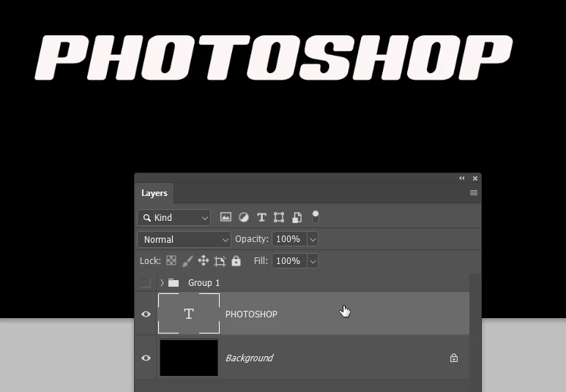The height and width of the screenshot is (392, 566).
Task: Click the Fill value field
Action: tap(289, 261)
